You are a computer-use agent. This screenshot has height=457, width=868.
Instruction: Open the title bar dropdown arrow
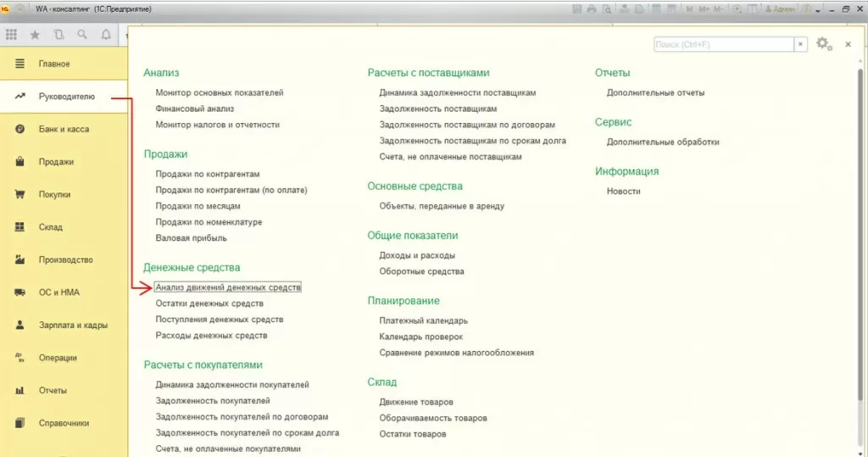pos(818,10)
